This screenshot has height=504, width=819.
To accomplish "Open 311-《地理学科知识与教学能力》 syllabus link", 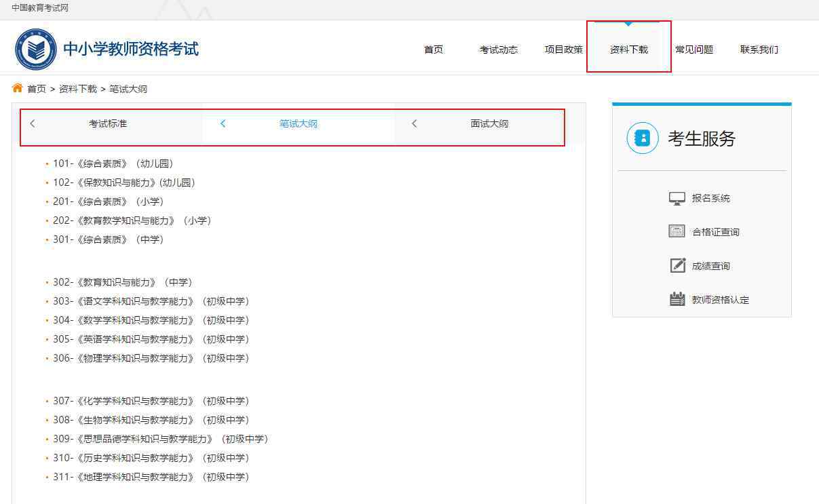I will [x=151, y=477].
